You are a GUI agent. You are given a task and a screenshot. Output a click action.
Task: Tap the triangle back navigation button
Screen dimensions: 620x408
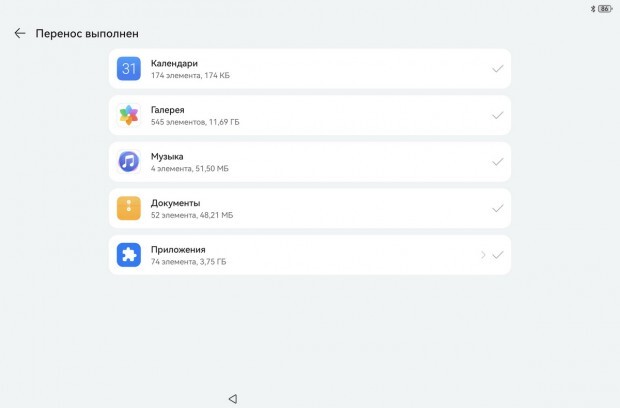[x=233, y=399]
